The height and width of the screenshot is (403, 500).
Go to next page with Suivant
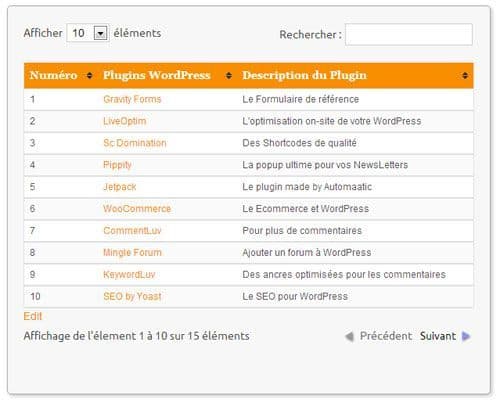pyautogui.click(x=438, y=336)
